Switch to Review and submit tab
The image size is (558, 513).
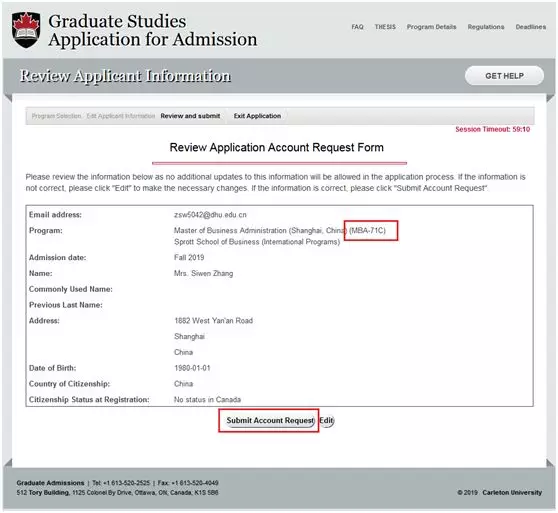[x=190, y=116]
